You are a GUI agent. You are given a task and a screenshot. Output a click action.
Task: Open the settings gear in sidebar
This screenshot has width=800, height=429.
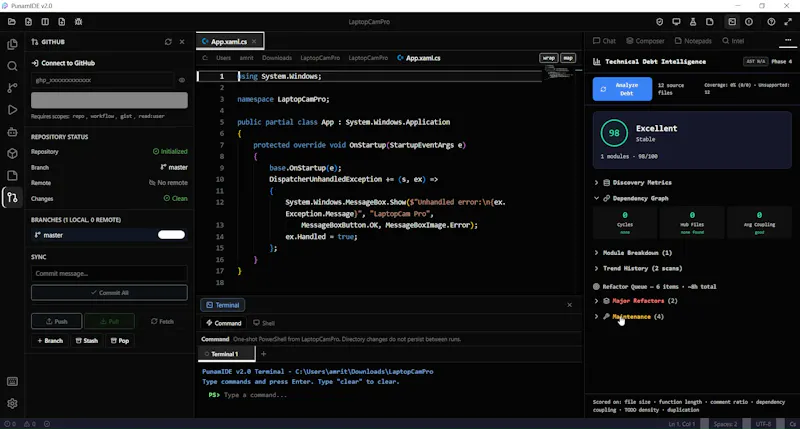(12, 403)
